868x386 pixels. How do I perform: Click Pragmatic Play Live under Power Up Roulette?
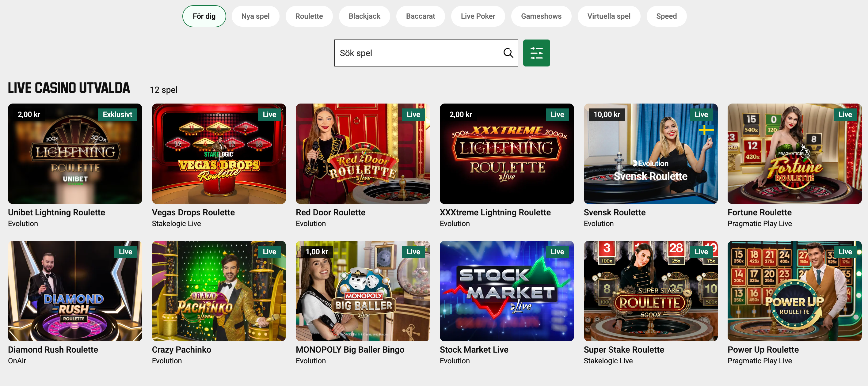[759, 361]
